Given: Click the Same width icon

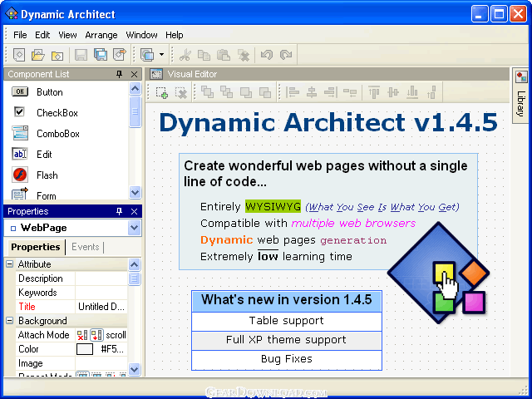Looking at the screenshot, I should point(350,92).
